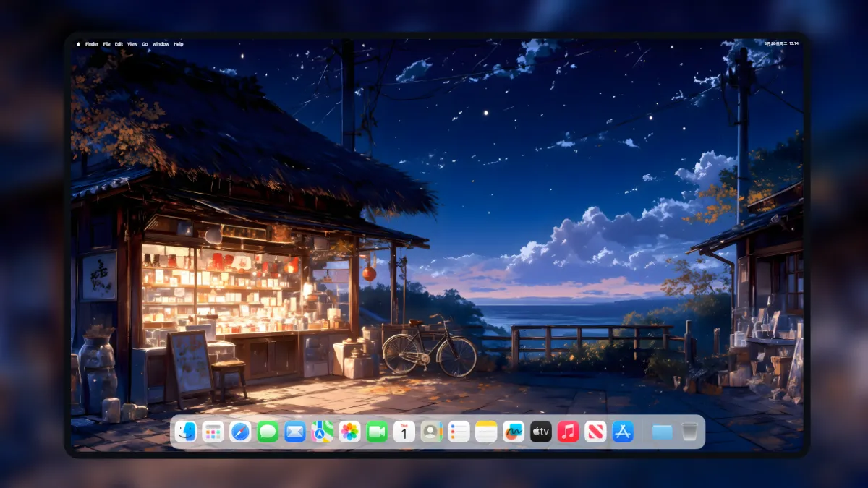
Task: Open the Calendar app icon
Action: coord(404,432)
